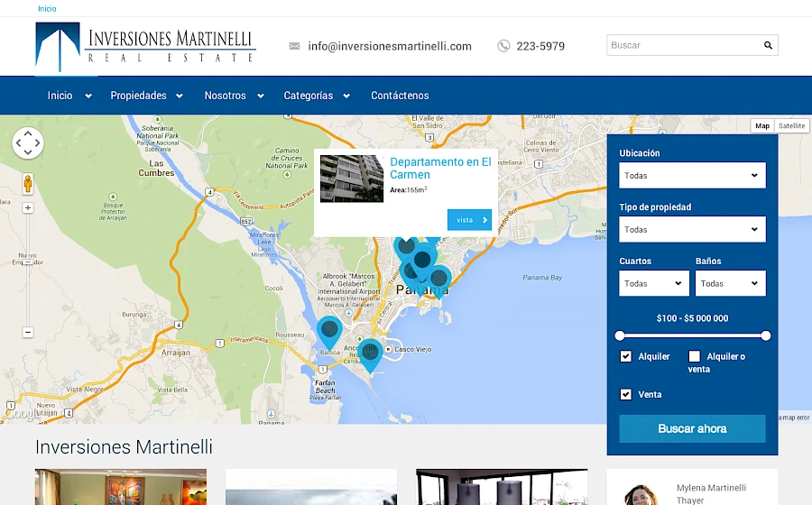Image resolution: width=812 pixels, height=505 pixels.
Task: Click the Casco Viejo map label
Action: point(412,349)
